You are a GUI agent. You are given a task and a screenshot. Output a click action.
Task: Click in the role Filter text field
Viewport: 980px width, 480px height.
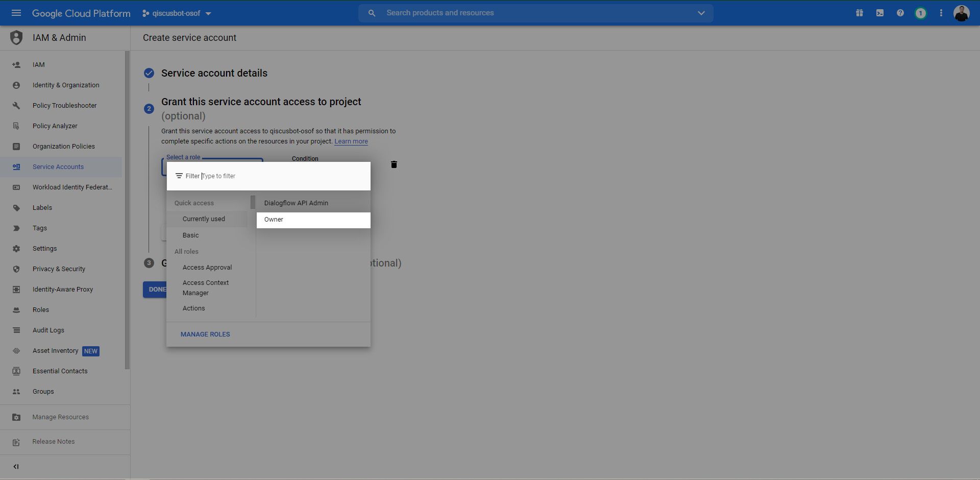281,176
